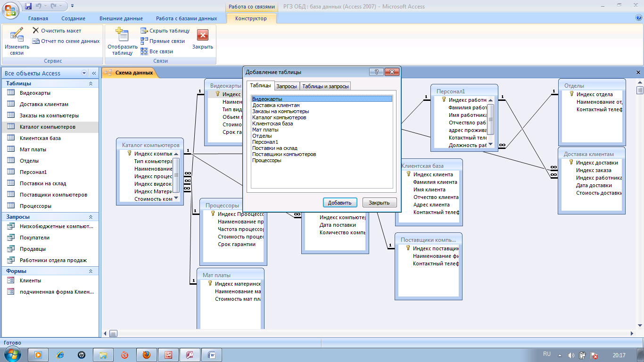Open Access help question icon

pos(639,18)
